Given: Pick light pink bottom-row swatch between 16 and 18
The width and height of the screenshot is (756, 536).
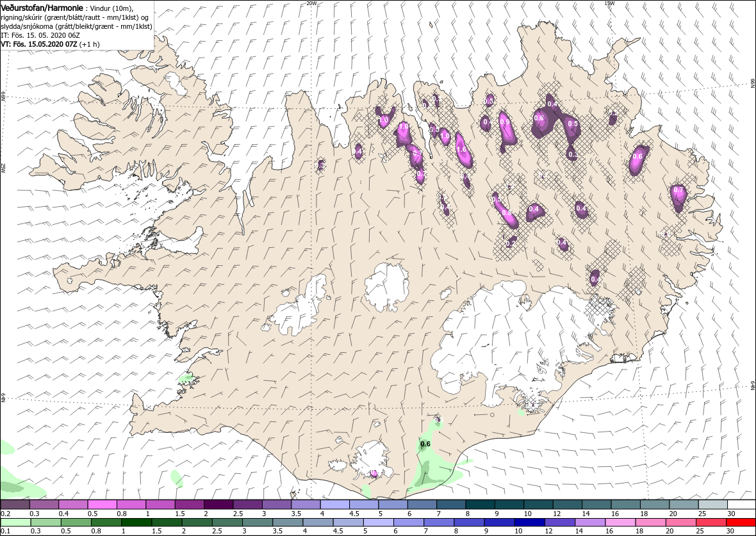Looking at the screenshot, I should click(x=620, y=523).
